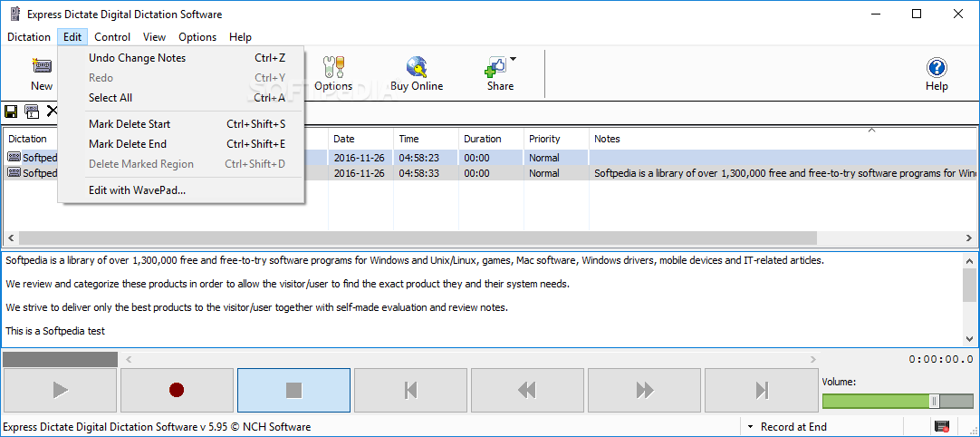Click the notes scrollbar down arrow

tap(969, 339)
